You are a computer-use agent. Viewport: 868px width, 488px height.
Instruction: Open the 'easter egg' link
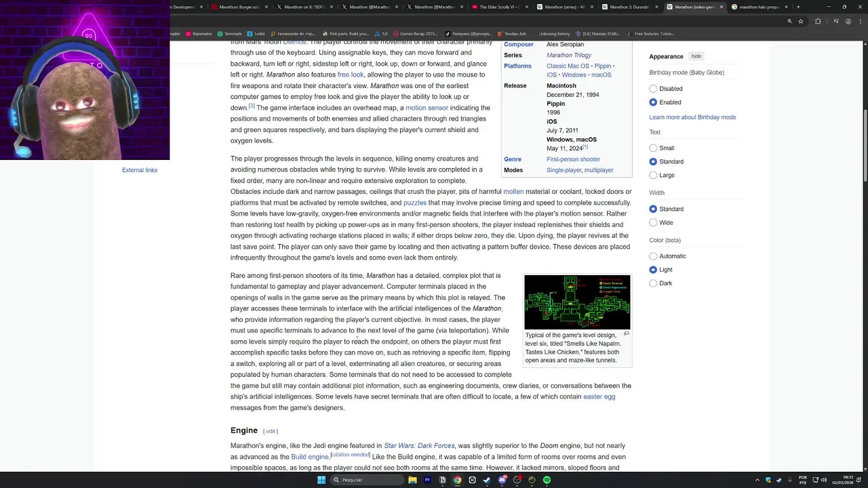599,396
